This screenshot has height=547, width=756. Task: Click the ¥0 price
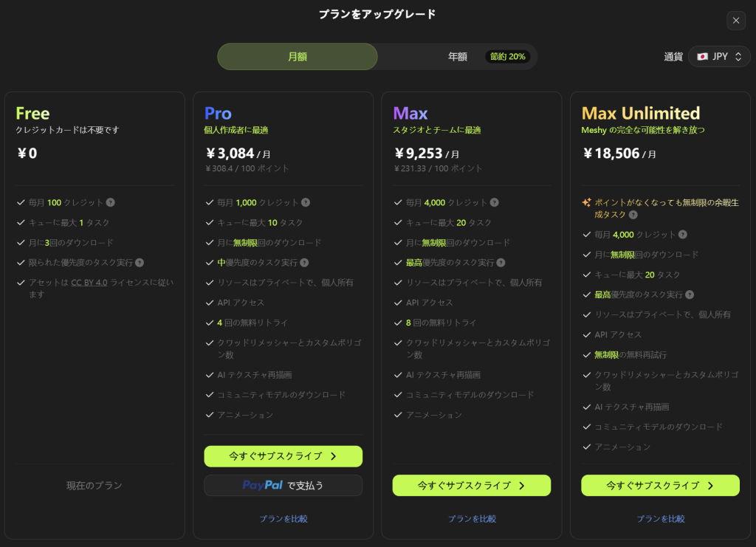pos(27,154)
